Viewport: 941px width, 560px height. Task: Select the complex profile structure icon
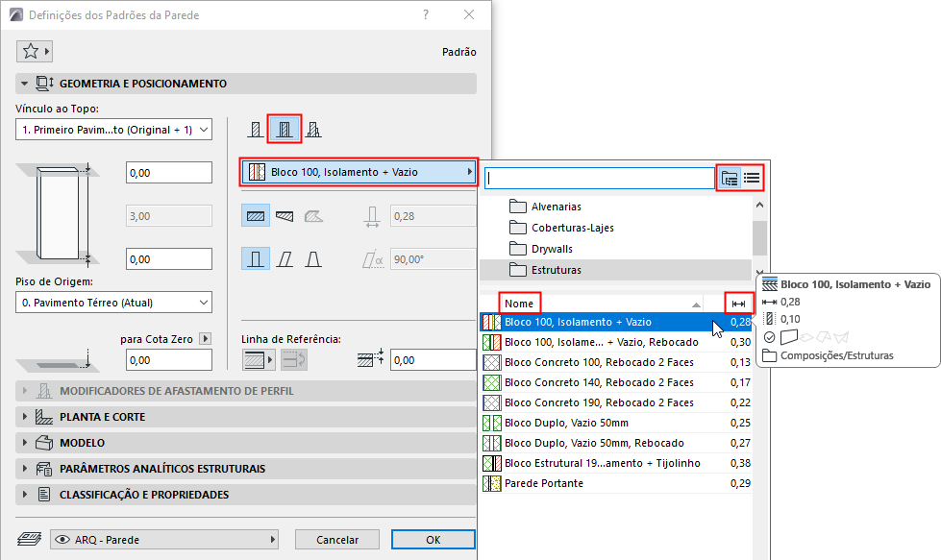[x=313, y=130]
